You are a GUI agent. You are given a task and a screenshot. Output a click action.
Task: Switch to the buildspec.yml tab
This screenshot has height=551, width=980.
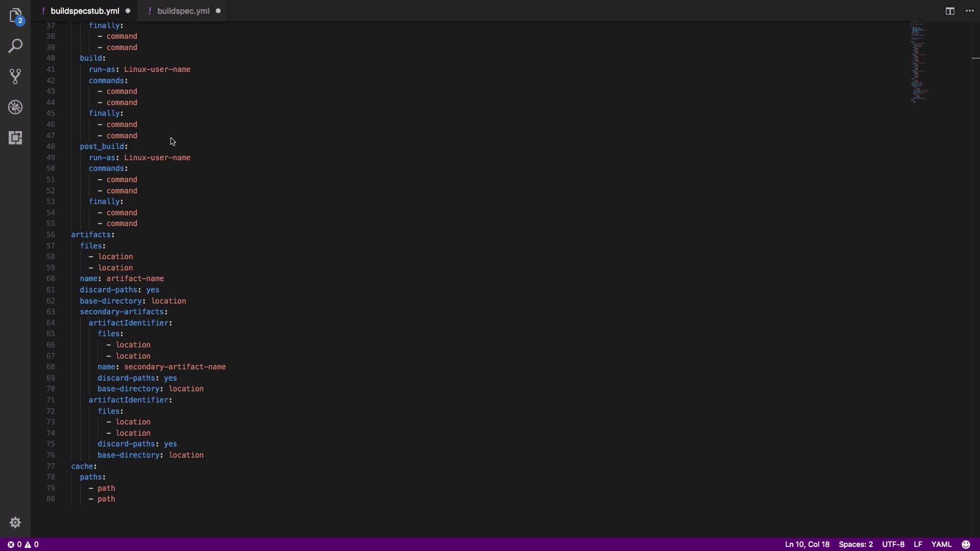point(183,11)
